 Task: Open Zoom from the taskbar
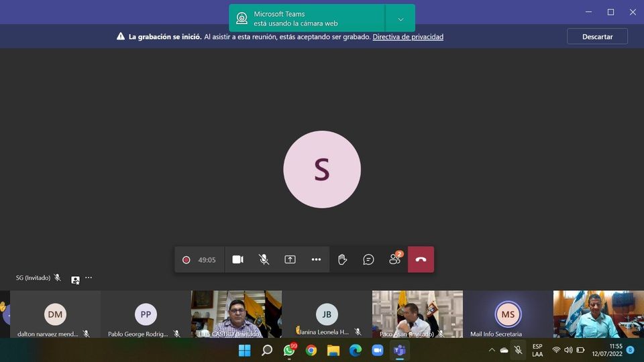[378, 350]
